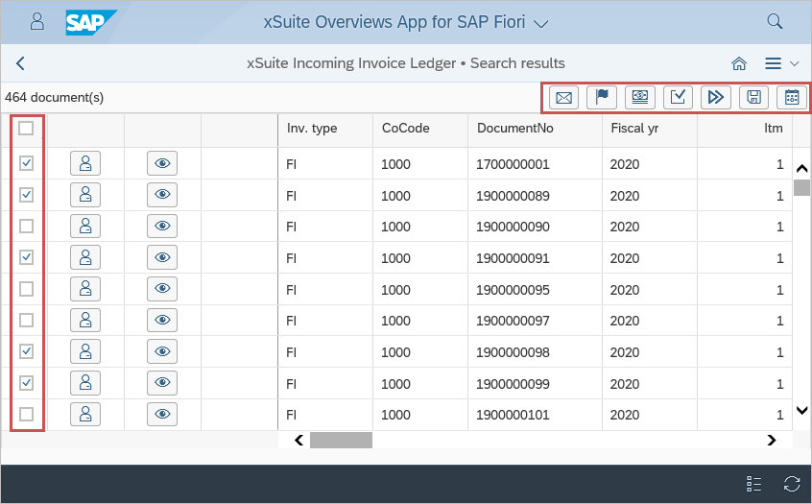Viewport: 812px width, 504px height.
Task: View document 1700000001 with eye icon
Action: click(x=162, y=164)
